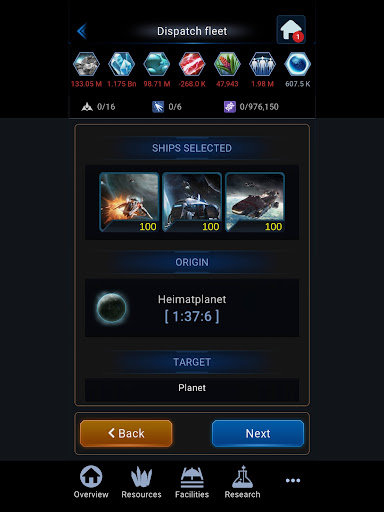Tap the expedition slots icon showing 0/6
Screen dimensions: 384x512
click(x=158, y=107)
